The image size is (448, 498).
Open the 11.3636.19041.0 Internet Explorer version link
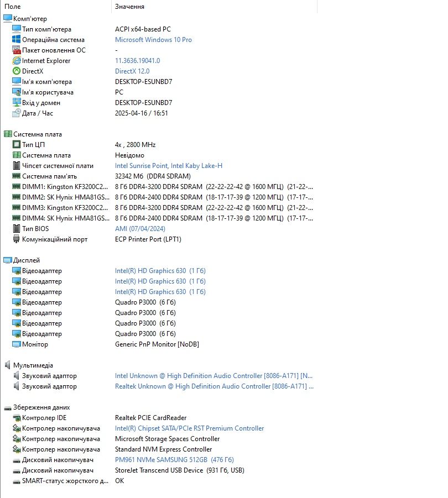(137, 60)
